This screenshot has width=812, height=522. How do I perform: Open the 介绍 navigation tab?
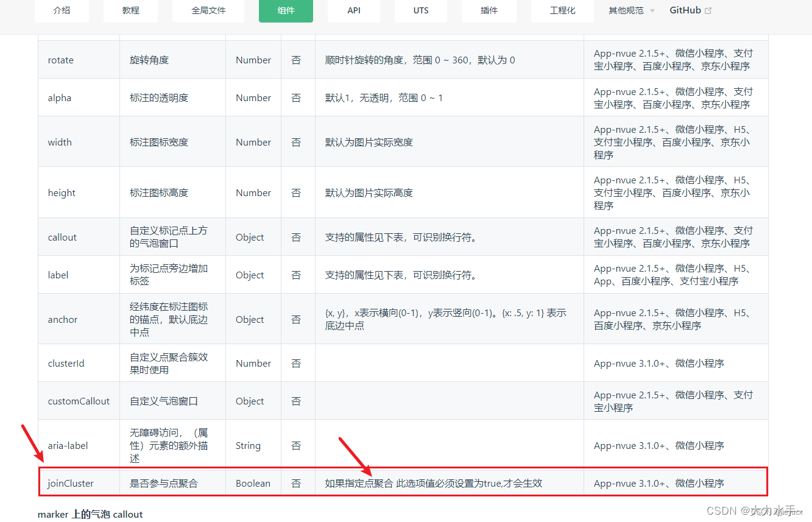[62, 11]
